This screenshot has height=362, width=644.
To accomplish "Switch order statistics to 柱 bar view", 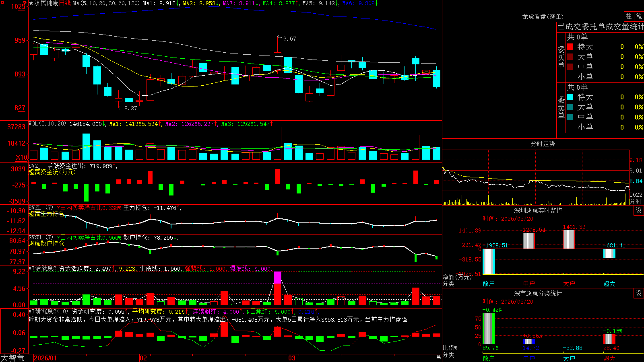I will (629, 16).
